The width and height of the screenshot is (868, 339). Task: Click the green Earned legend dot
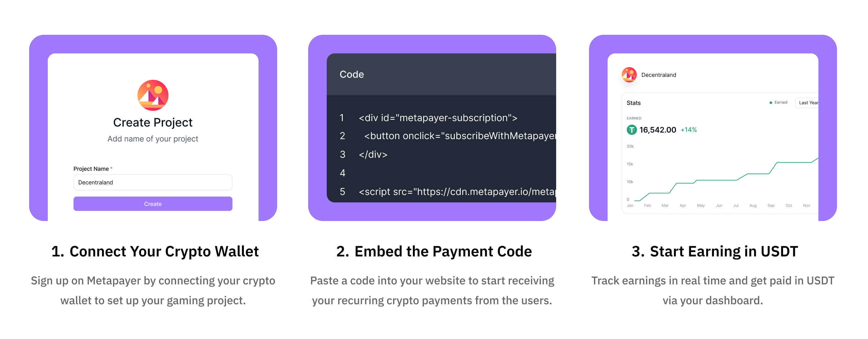coord(771,102)
